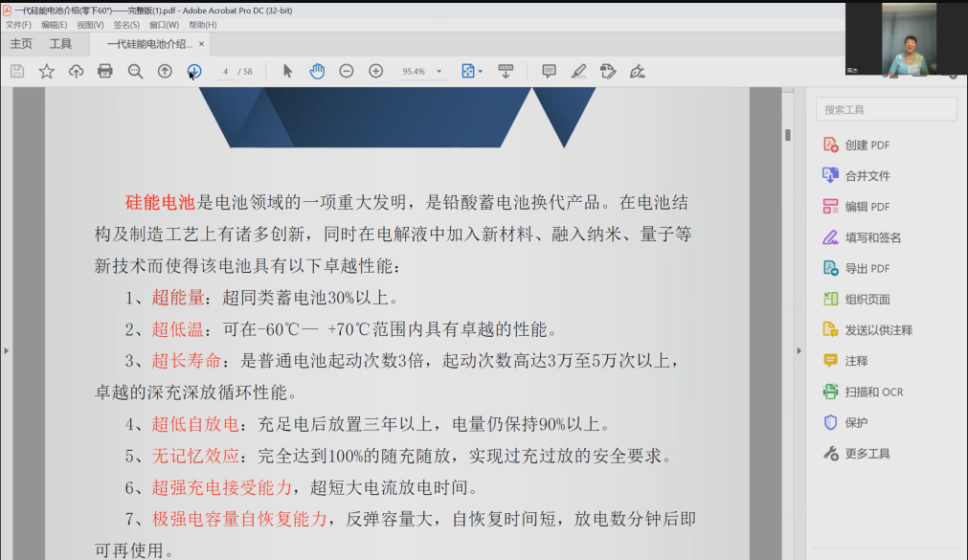Screen dimensions: 968x560
Task: Expand the left navigation pane
Action: (x=6, y=351)
